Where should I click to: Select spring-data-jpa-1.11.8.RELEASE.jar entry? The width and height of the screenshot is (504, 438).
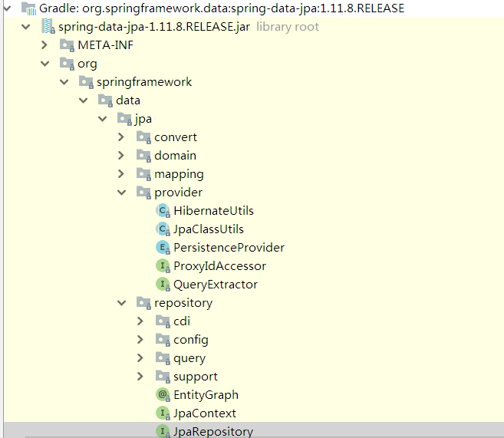click(154, 27)
